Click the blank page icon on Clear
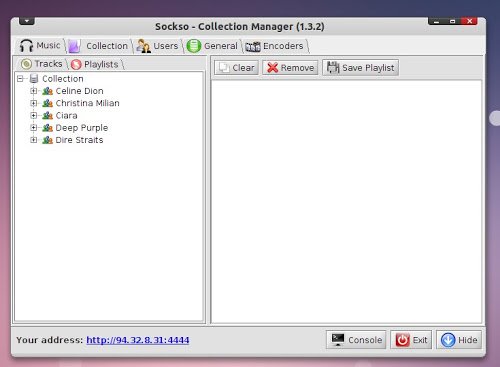Image resolution: width=500 pixels, height=367 pixels. (224, 68)
